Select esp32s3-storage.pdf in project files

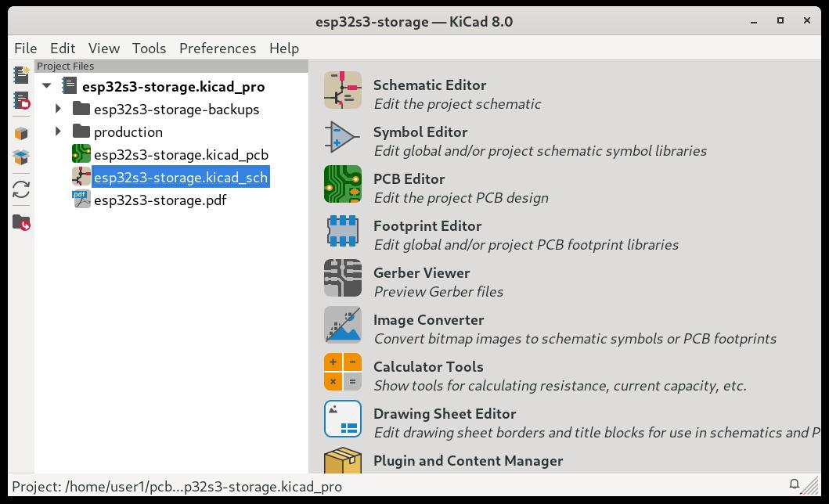(160, 200)
